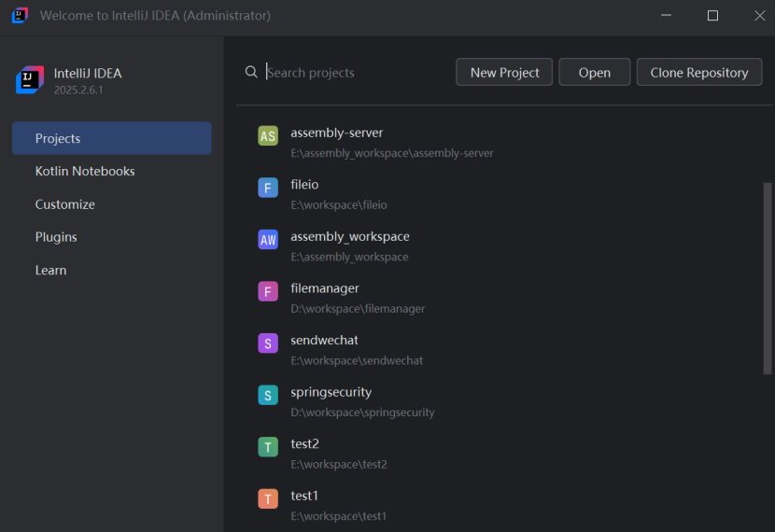Click the AW icon of assembly_workspace project

[268, 240]
